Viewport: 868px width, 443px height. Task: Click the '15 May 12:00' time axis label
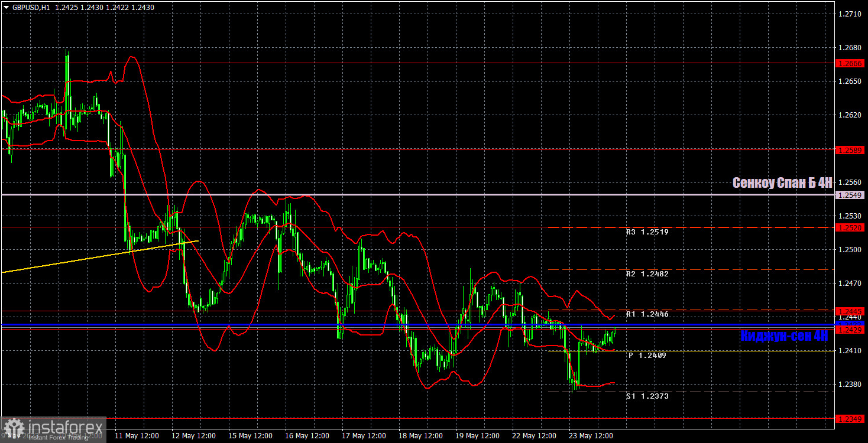coord(250,436)
